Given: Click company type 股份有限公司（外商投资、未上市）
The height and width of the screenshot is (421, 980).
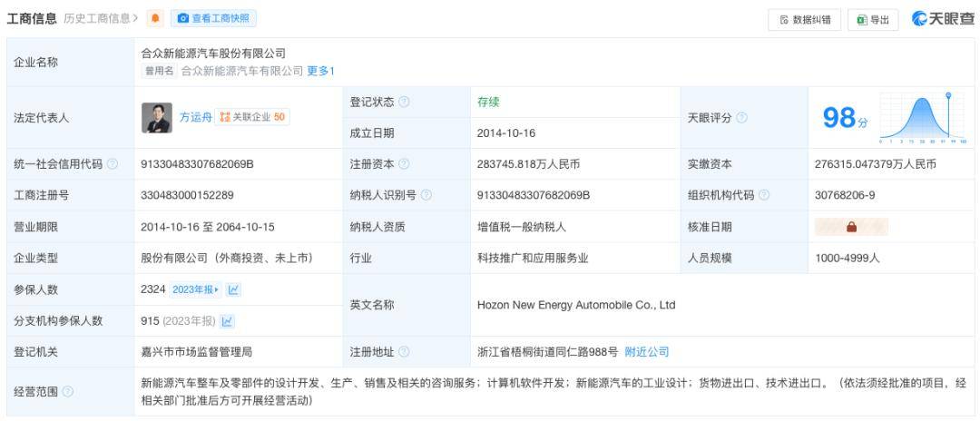Looking at the screenshot, I should pos(230,258).
